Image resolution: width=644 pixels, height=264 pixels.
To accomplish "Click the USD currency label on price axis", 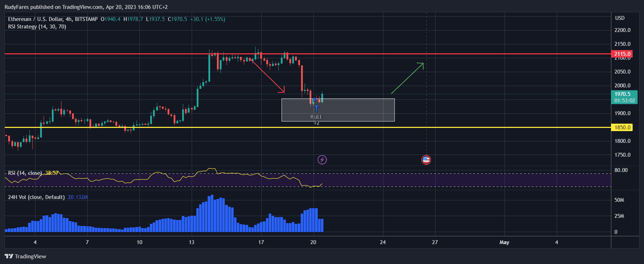I will 620,18.
